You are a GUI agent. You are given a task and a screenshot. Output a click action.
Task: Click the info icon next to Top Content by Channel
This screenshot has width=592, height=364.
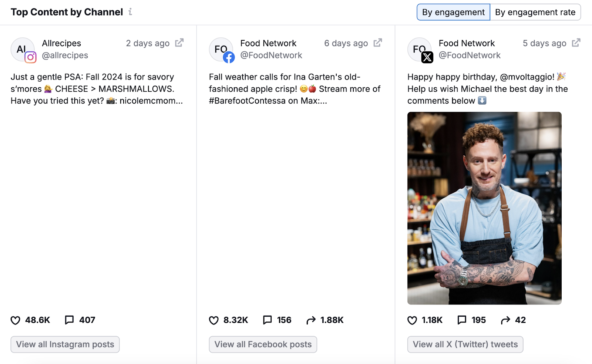[x=129, y=12]
